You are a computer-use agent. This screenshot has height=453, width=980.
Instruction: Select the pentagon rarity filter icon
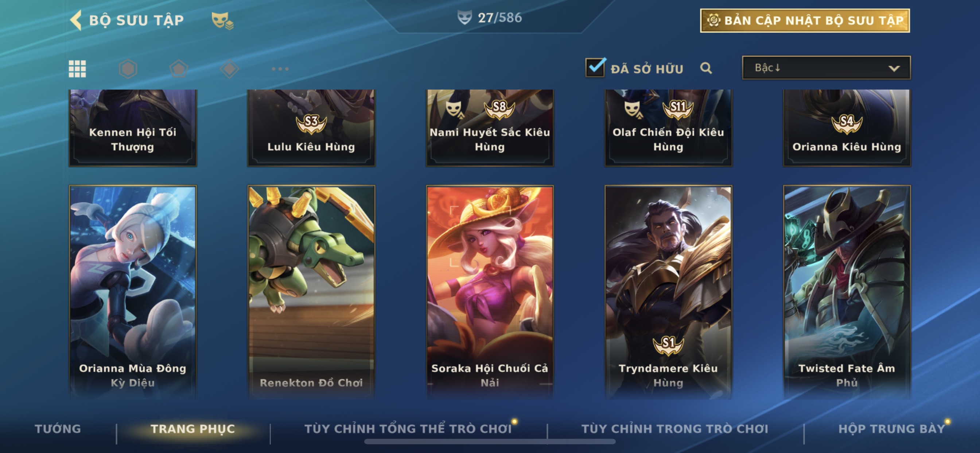click(179, 69)
